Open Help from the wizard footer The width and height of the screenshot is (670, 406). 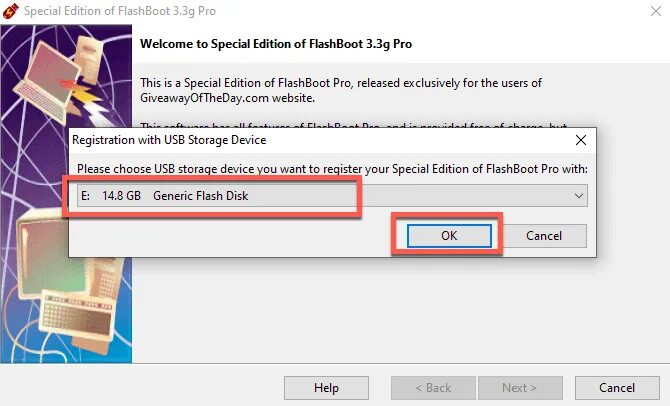click(326, 387)
